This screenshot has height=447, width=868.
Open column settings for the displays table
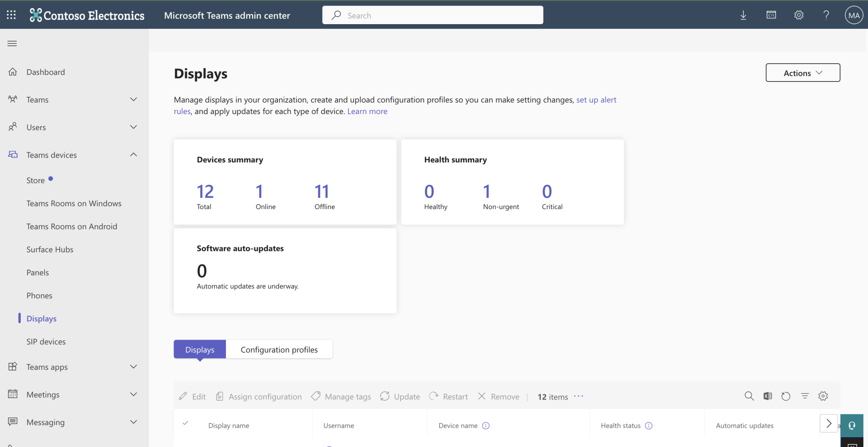[x=823, y=396]
